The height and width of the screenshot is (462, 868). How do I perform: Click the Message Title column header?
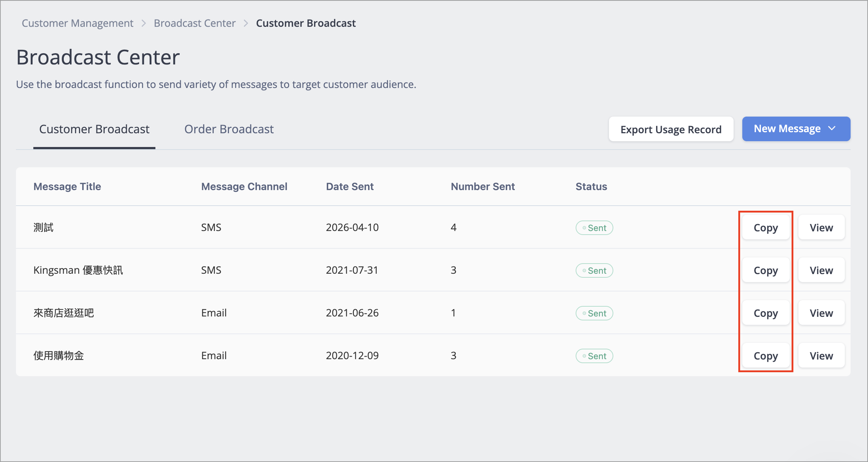(x=67, y=186)
